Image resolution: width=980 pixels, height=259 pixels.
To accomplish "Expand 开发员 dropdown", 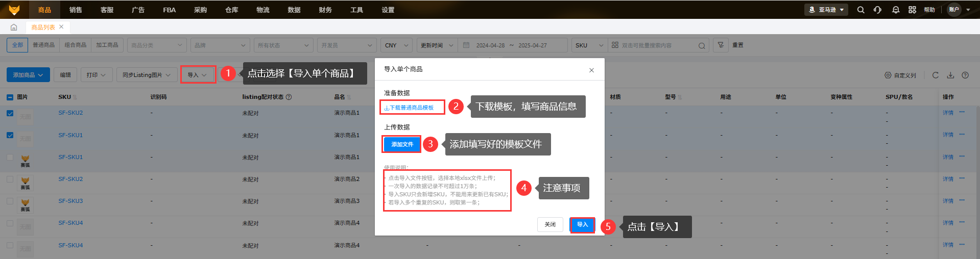I will (347, 45).
